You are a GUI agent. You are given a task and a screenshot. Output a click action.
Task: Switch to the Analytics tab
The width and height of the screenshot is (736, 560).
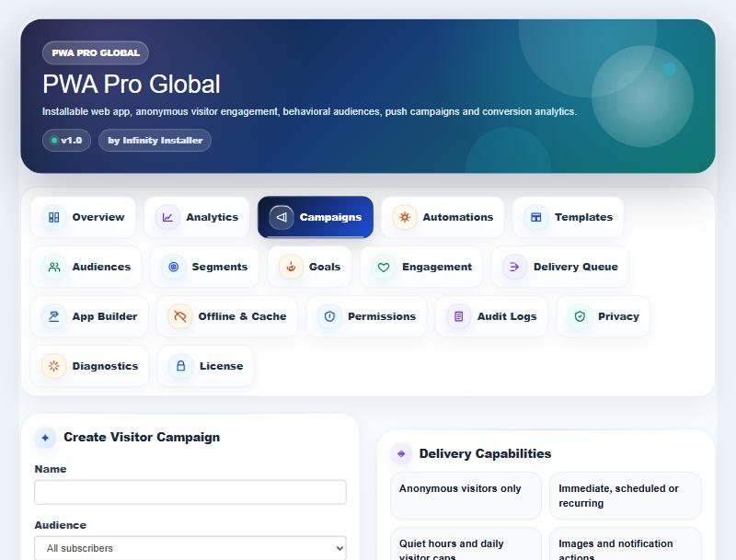point(197,217)
